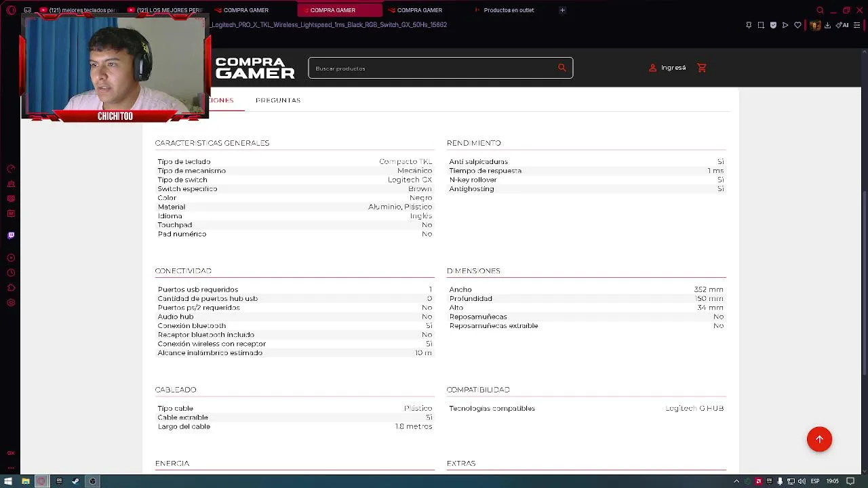Bookmark page with heart icon in toolbar

pos(797,25)
